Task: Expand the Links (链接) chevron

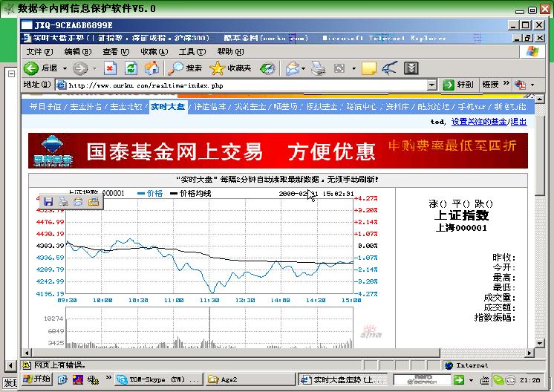Action: tap(506, 83)
